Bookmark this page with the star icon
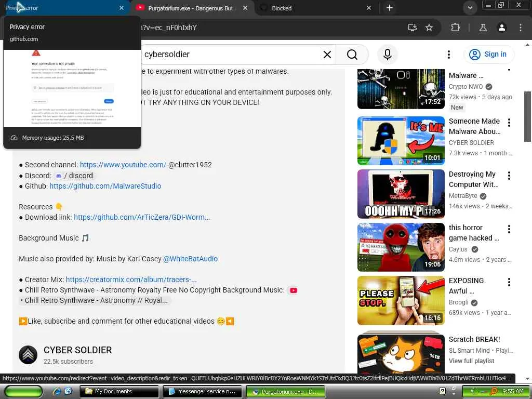The height and width of the screenshot is (399, 532). click(x=429, y=28)
